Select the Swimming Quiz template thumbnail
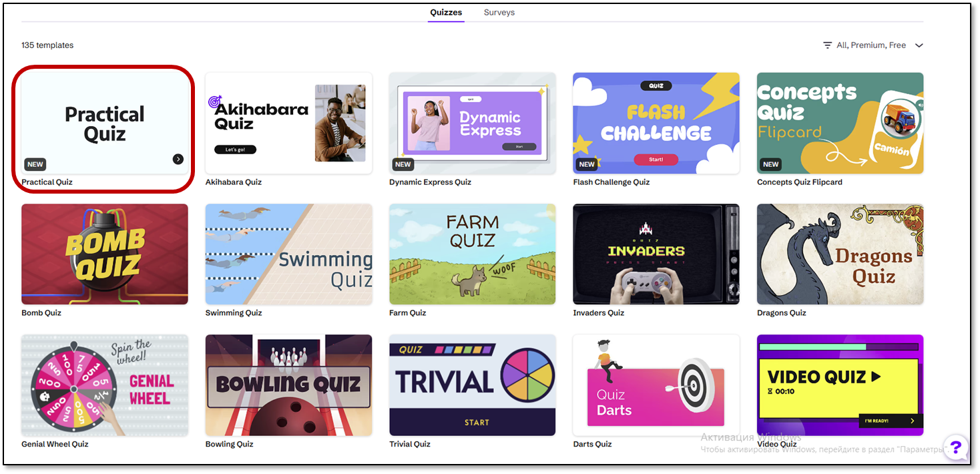Image resolution: width=980 pixels, height=474 pixels. pyautogui.click(x=288, y=254)
